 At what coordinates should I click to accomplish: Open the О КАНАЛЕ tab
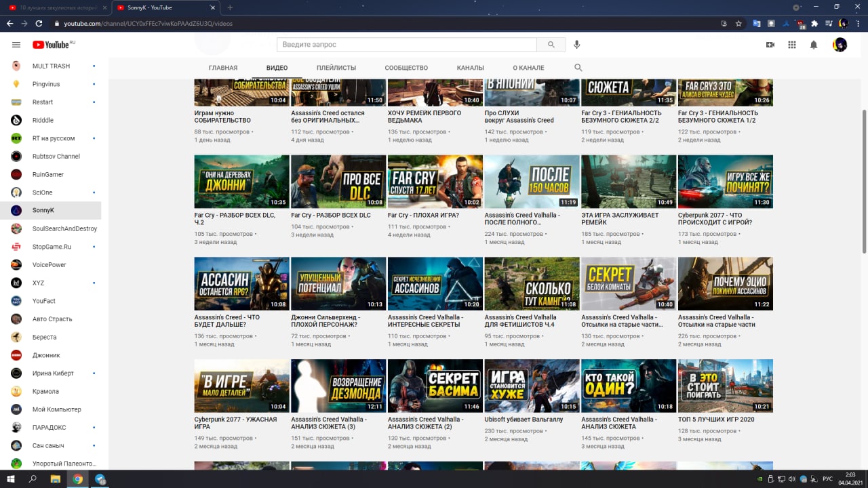528,68
